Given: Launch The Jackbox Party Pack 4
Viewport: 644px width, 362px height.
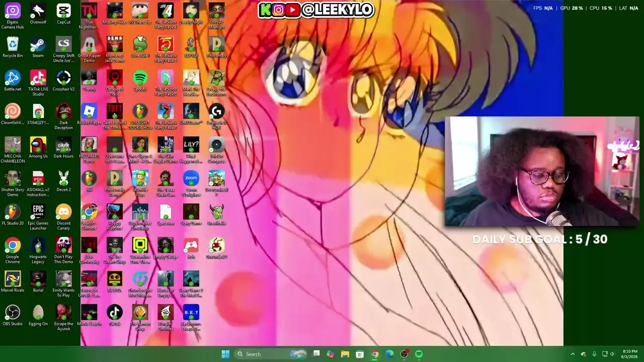Looking at the screenshot, I should [166, 16].
